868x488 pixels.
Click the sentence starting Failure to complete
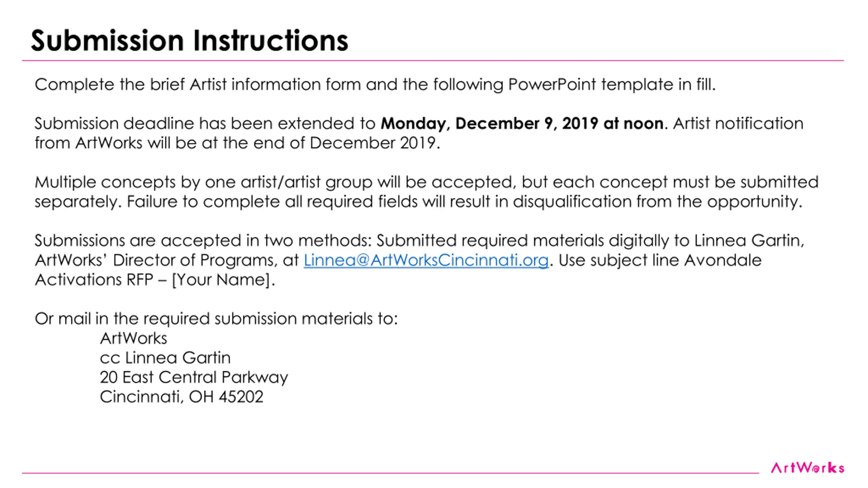(x=464, y=202)
